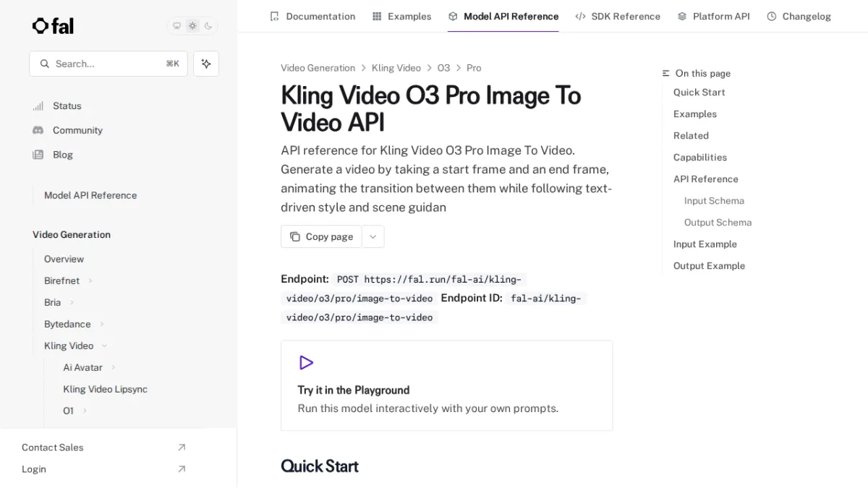
Task: Click the On this page list icon
Action: tap(666, 74)
